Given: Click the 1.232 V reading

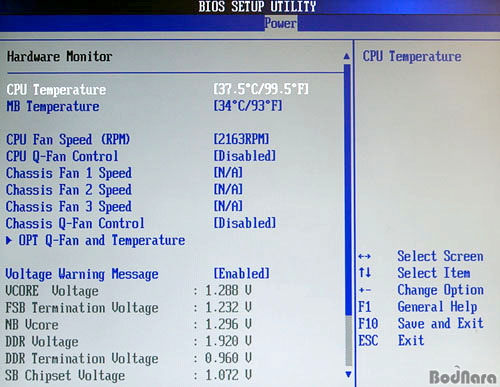Looking at the screenshot, I should (x=228, y=307).
